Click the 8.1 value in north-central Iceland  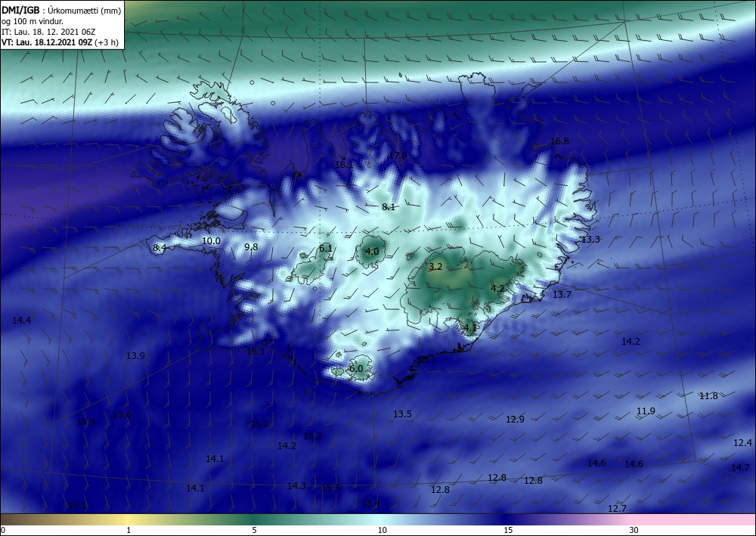click(x=389, y=207)
